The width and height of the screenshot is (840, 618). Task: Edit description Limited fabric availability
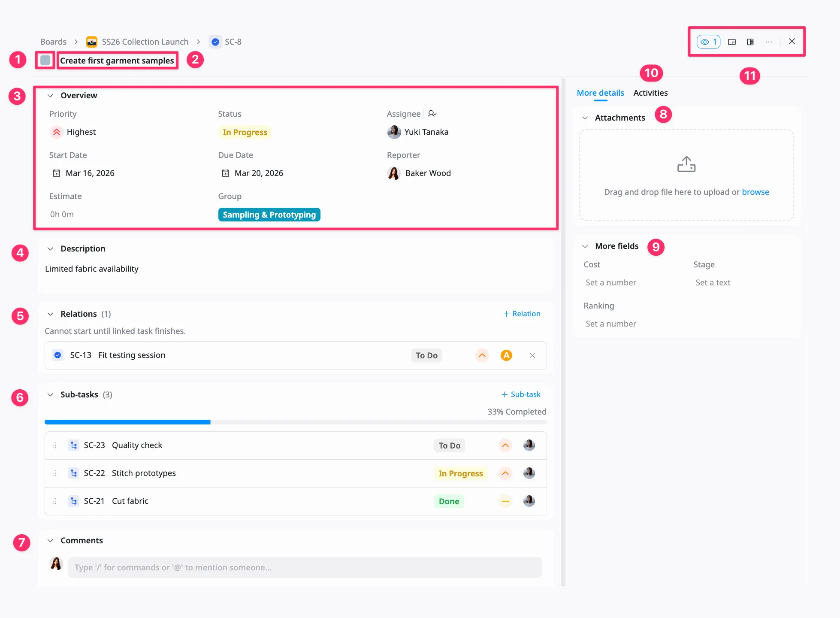(x=92, y=269)
